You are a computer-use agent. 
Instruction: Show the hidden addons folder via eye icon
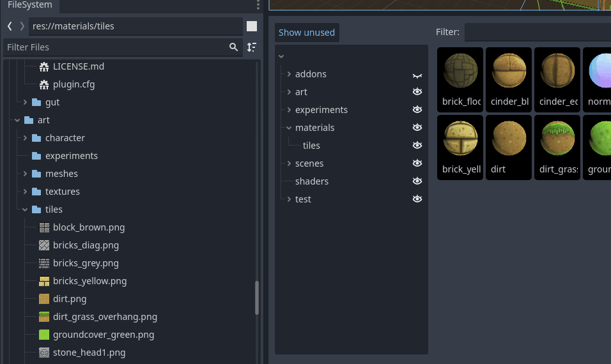click(417, 75)
